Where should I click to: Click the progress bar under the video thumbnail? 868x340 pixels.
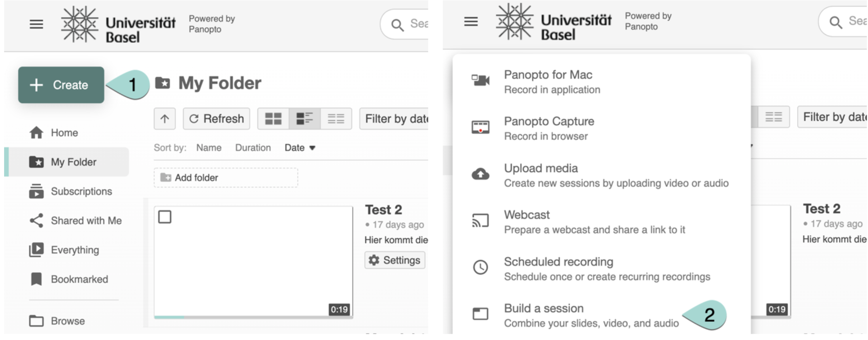click(x=253, y=317)
